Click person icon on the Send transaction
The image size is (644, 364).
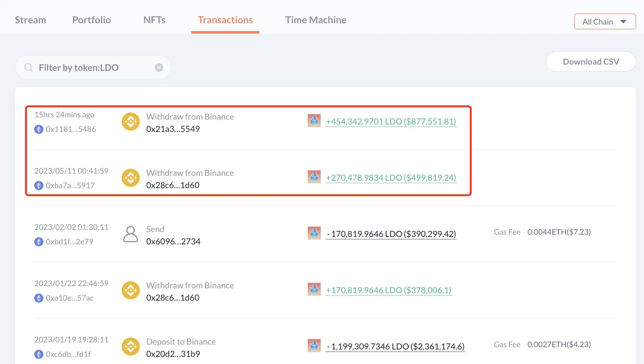pos(130,234)
